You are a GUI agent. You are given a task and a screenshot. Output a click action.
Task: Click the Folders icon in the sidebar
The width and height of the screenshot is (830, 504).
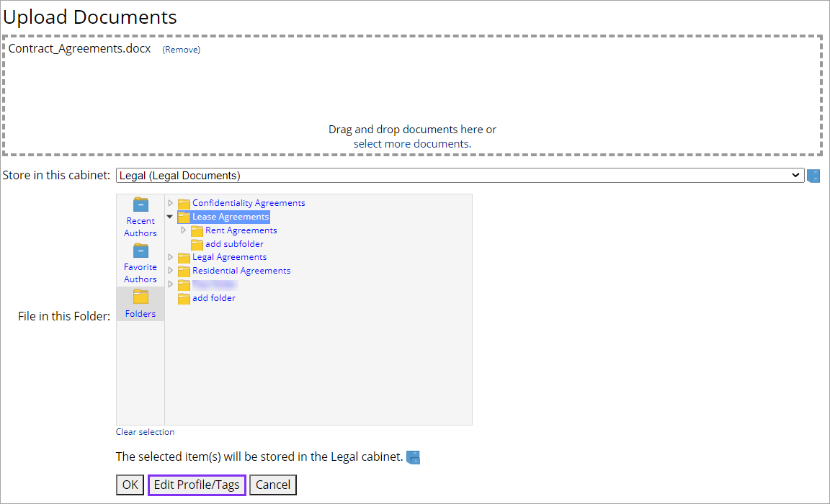pos(140,297)
